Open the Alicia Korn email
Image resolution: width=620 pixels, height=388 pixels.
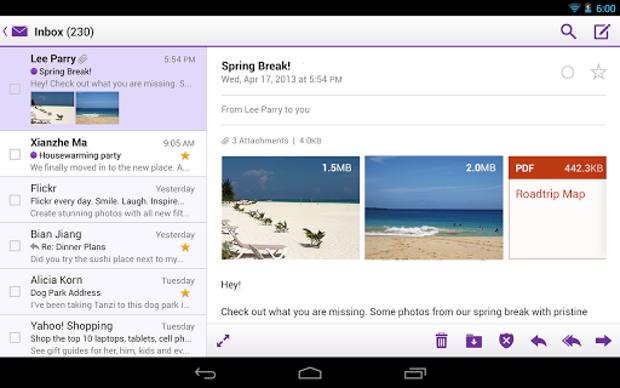[103, 291]
